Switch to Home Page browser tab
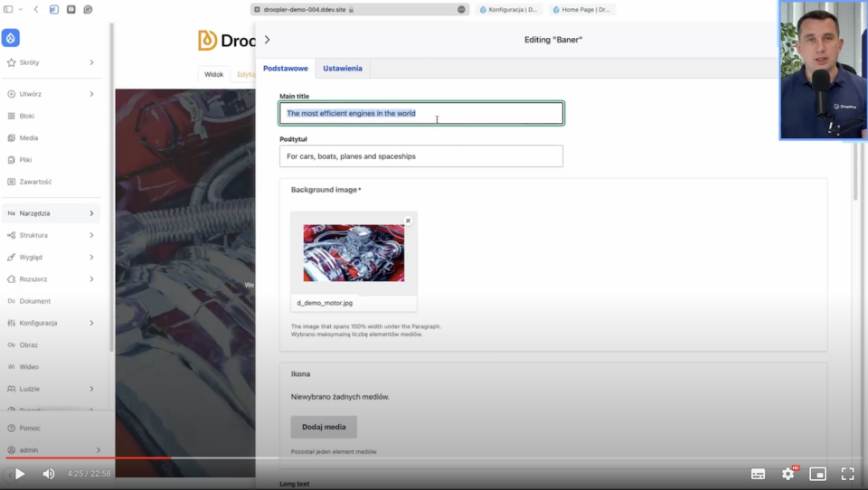 (581, 9)
